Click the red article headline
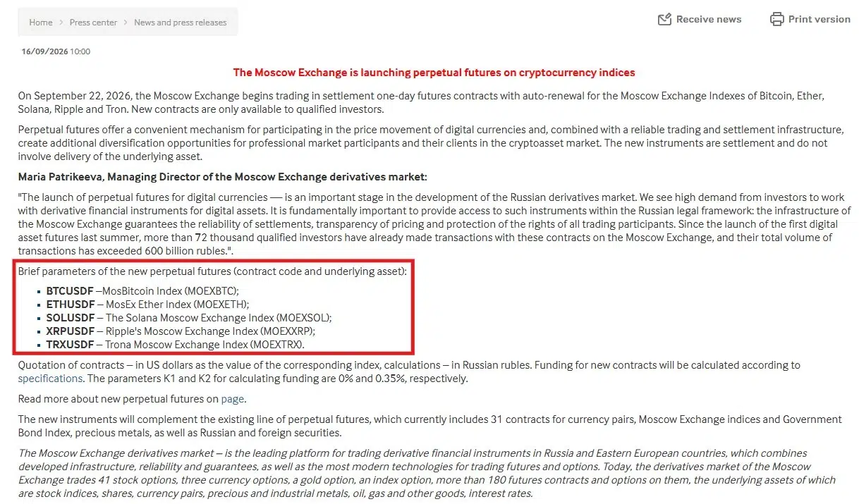 434,73
